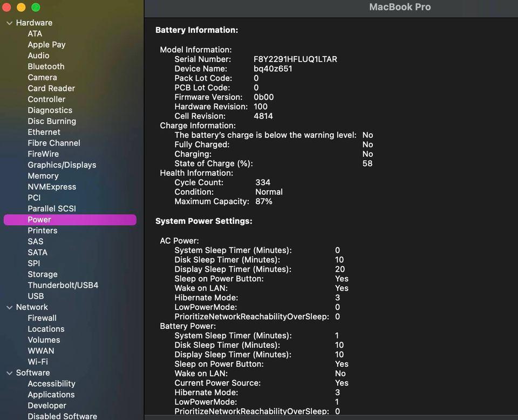518x420 pixels.
Task: Click the Network category label
Action: pyautogui.click(x=32, y=307)
